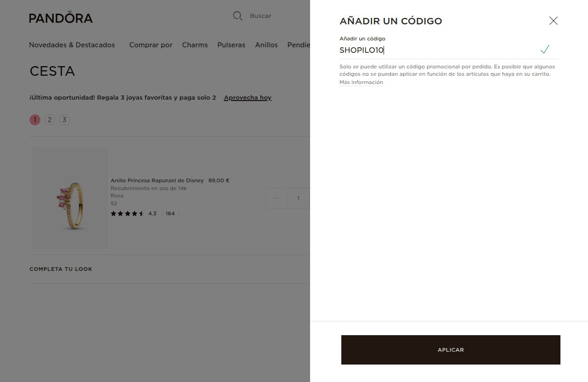Click the star rating of the ring
Viewport: 588px width, 382px height.
127,213
